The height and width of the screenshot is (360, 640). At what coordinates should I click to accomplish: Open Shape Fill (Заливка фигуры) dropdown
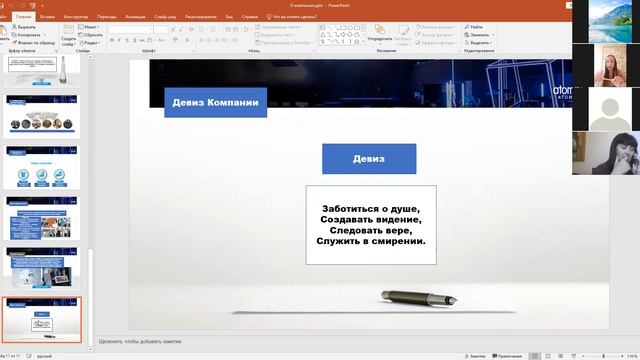pos(435,27)
